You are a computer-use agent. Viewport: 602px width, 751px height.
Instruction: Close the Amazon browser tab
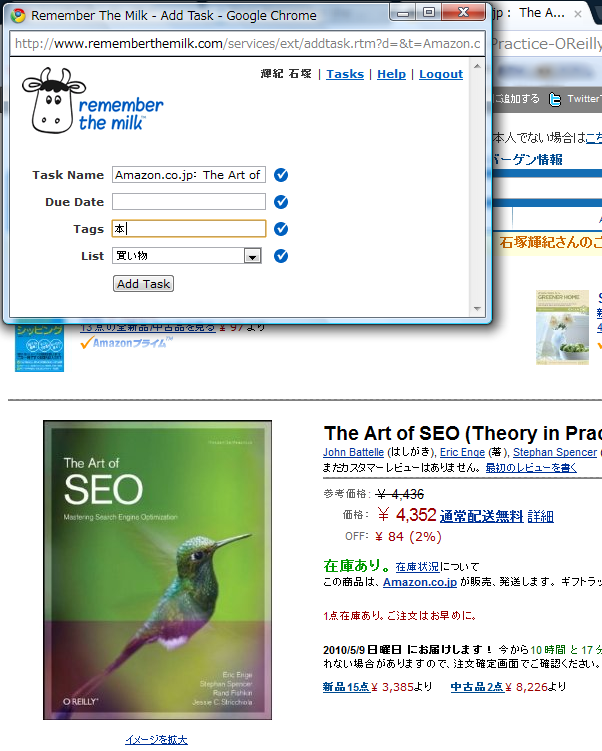578,14
